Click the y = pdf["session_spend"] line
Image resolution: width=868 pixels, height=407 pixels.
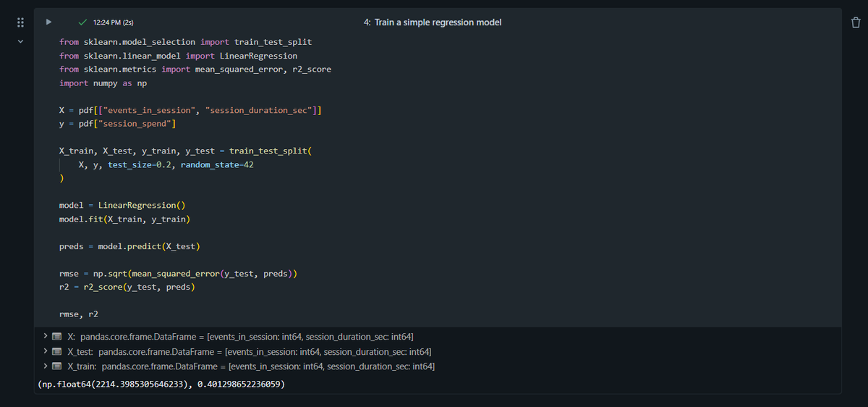[x=118, y=125]
